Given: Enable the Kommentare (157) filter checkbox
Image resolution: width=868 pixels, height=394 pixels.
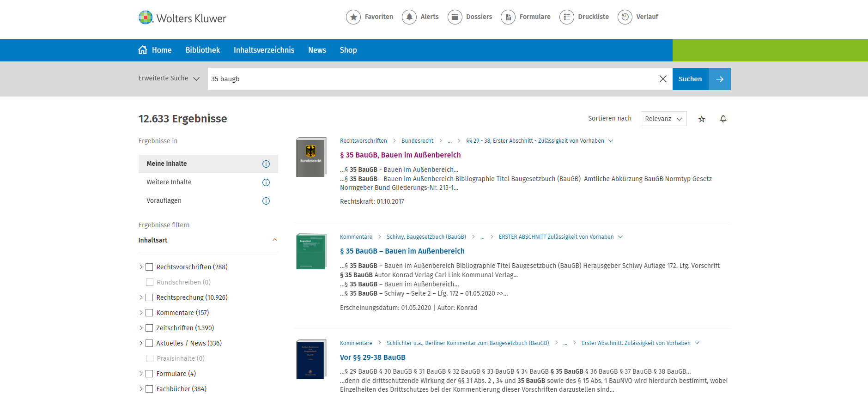Looking at the screenshot, I should (149, 313).
